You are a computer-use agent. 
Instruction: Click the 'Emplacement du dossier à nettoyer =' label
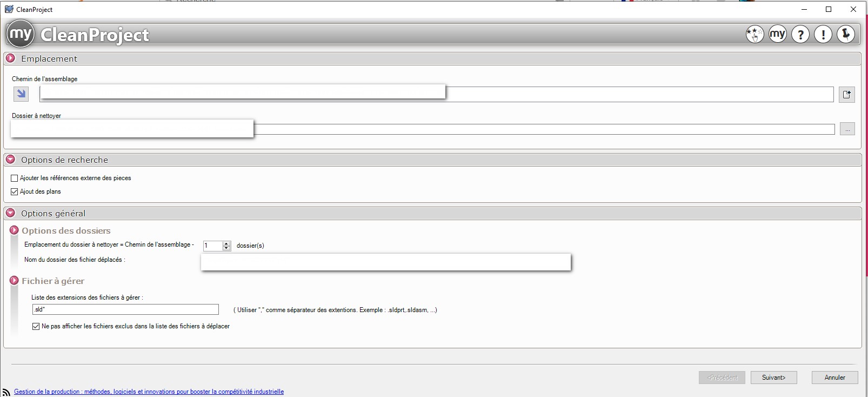click(x=109, y=244)
